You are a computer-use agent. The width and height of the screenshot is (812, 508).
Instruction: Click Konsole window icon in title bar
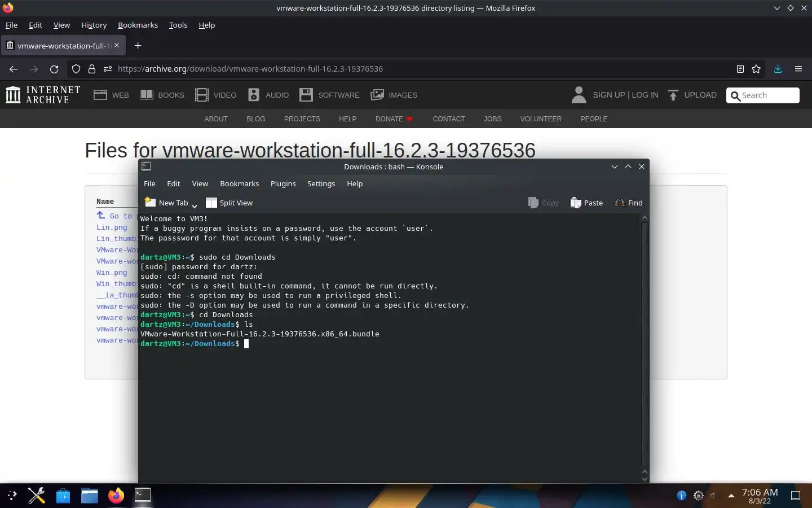click(146, 167)
